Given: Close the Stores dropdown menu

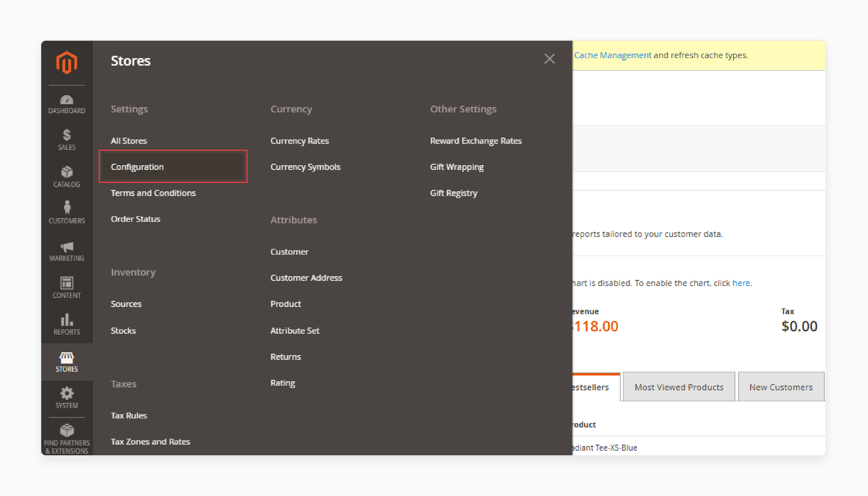Looking at the screenshot, I should pyautogui.click(x=550, y=59).
